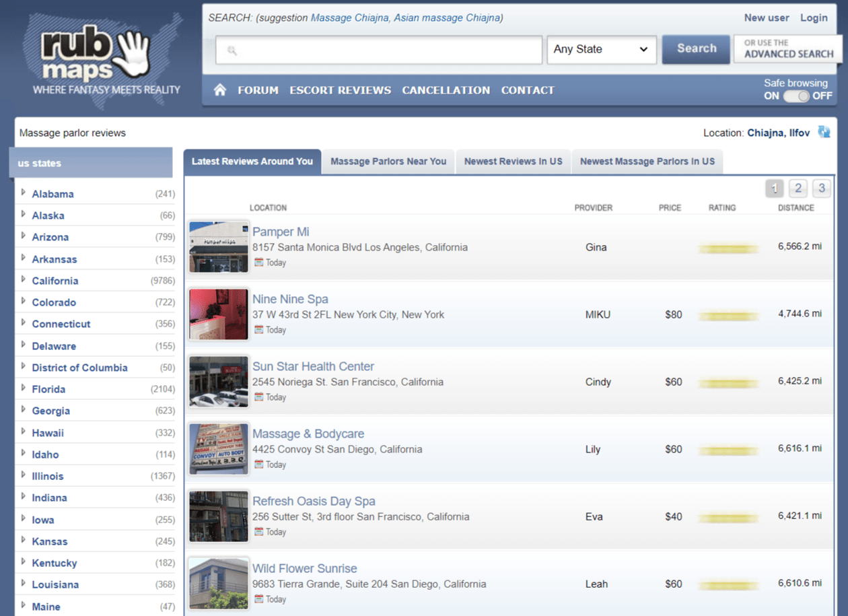Select Colorado in the states list

click(54, 302)
